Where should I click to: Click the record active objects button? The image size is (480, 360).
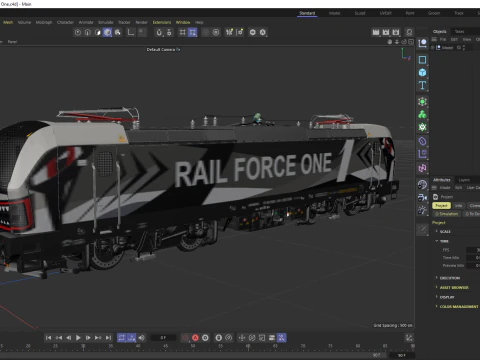pos(185,338)
